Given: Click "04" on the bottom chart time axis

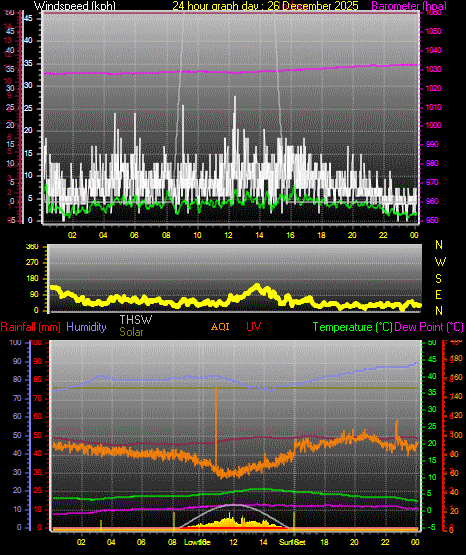Looking at the screenshot, I should pyautogui.click(x=111, y=542).
